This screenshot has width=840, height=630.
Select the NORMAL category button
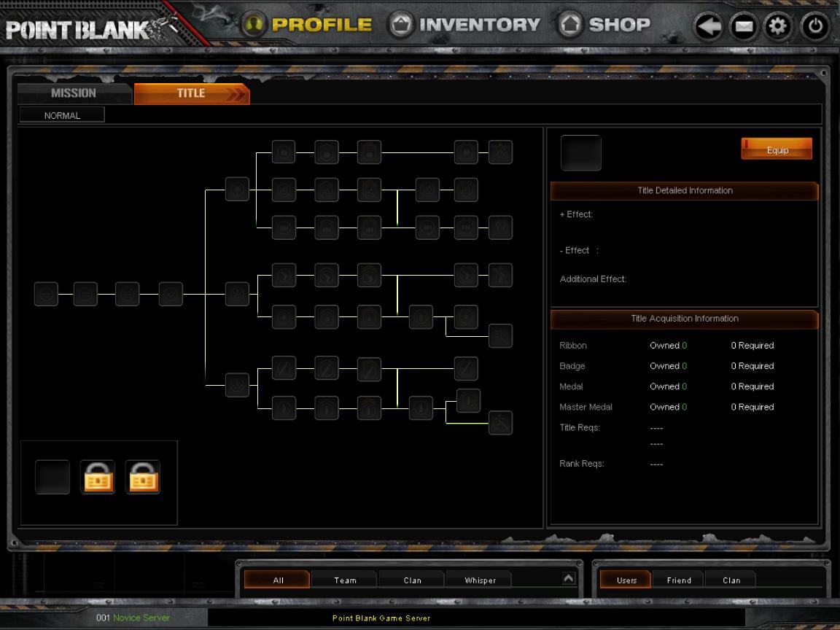pos(62,115)
